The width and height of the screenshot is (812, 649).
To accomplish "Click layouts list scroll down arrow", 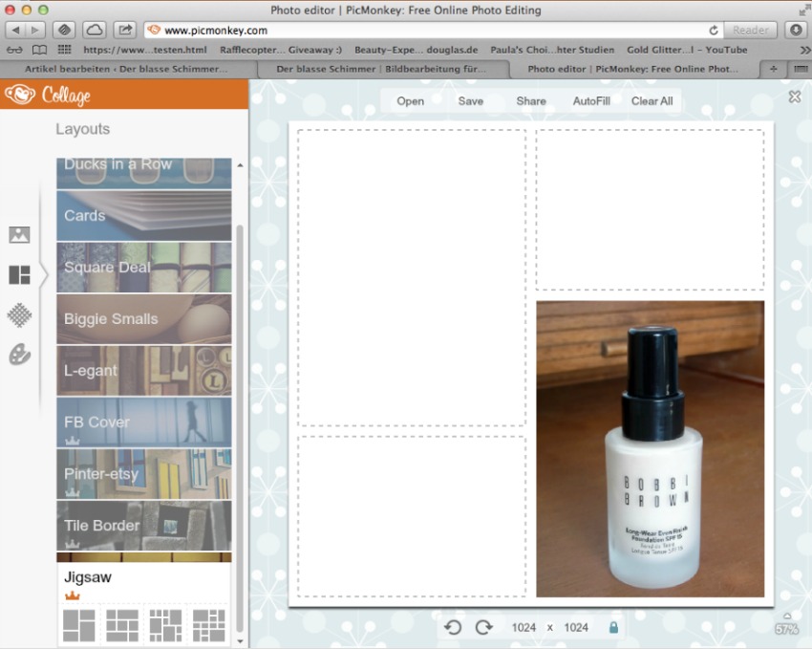I will pyautogui.click(x=240, y=641).
